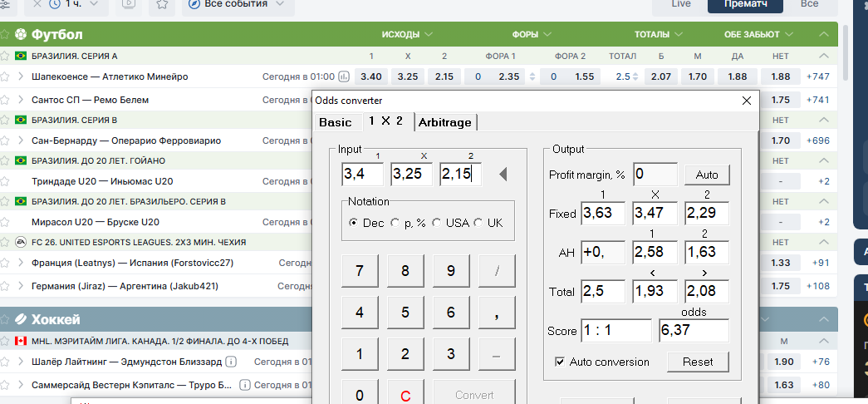Click the favorites star icon in top toolbar
This screenshot has height=404, width=868.
(161, 4)
